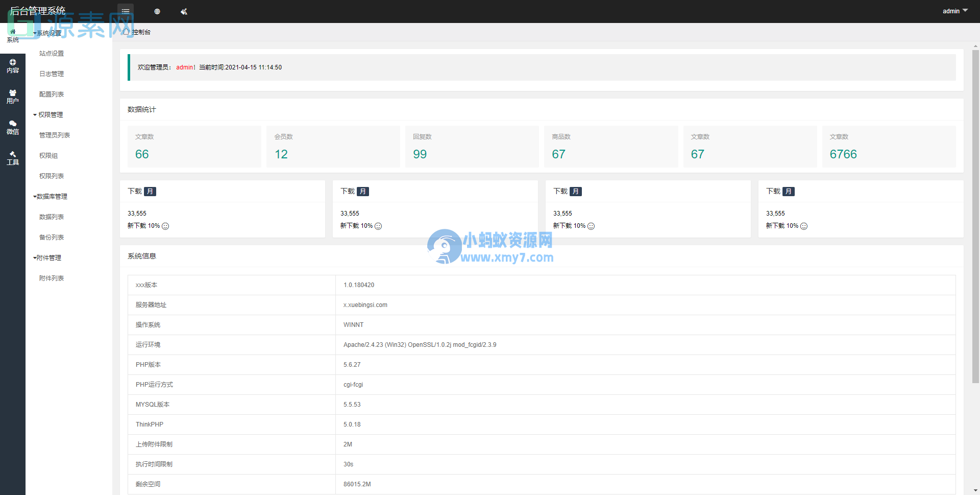Click the globe icon in top toolbar
This screenshot has height=495, width=980.
157,11
